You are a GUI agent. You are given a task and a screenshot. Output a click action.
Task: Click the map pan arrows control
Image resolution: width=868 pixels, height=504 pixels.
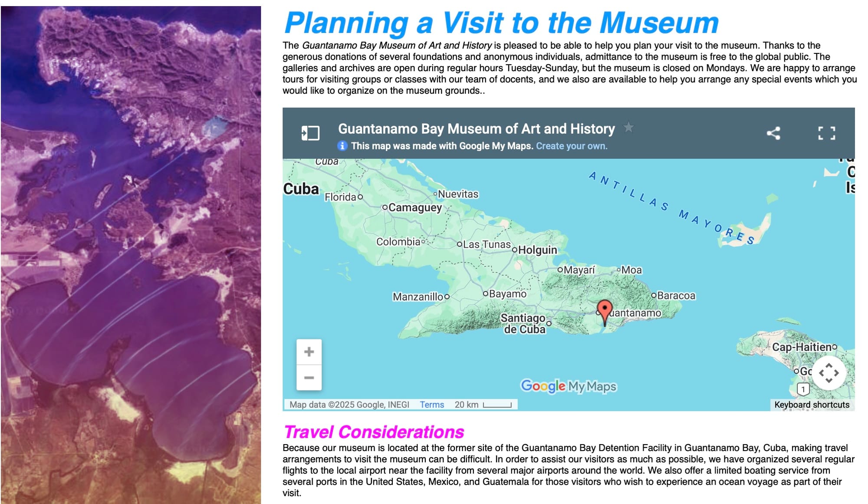[829, 373]
